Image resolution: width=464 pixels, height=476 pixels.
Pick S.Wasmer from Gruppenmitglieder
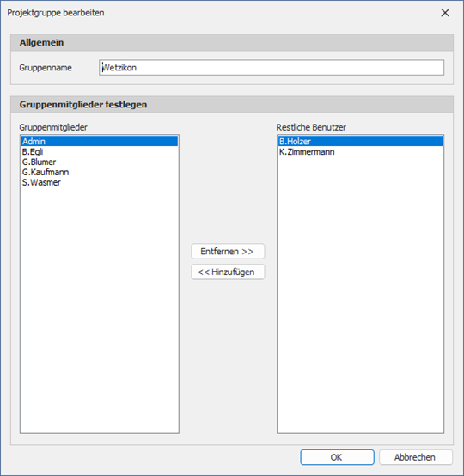coord(100,182)
